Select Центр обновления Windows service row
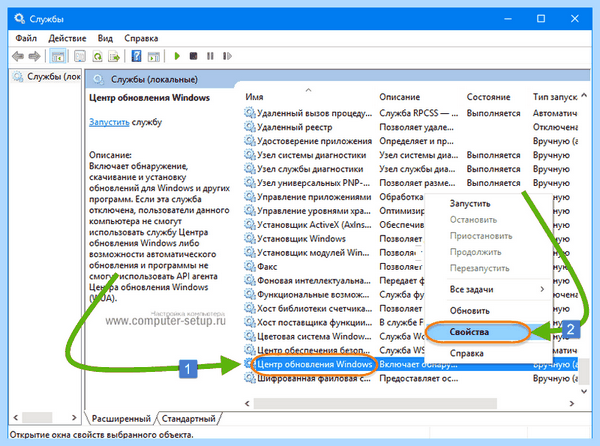 411,364
